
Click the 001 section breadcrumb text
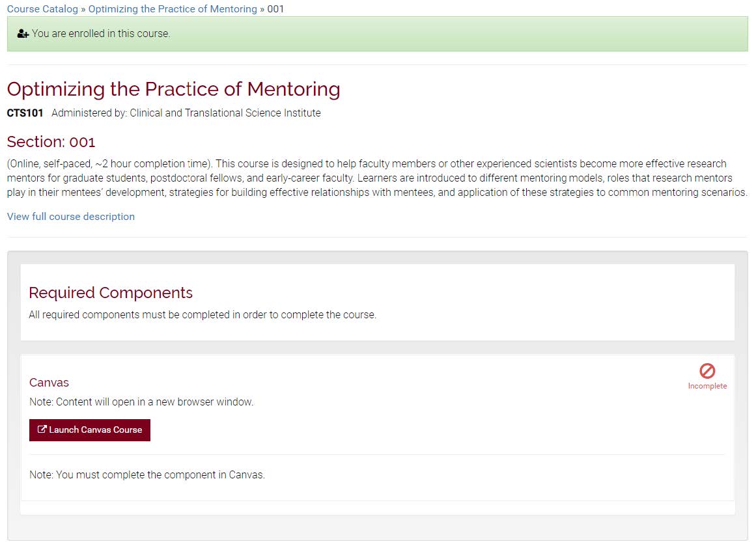coord(276,9)
